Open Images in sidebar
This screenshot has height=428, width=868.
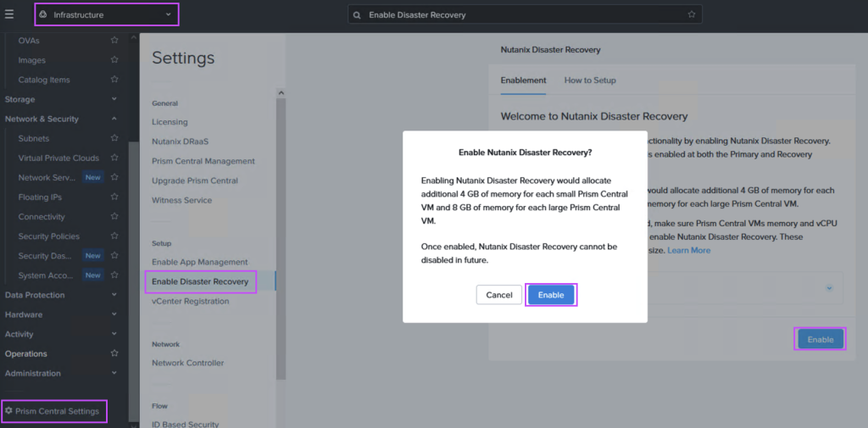pyautogui.click(x=31, y=60)
